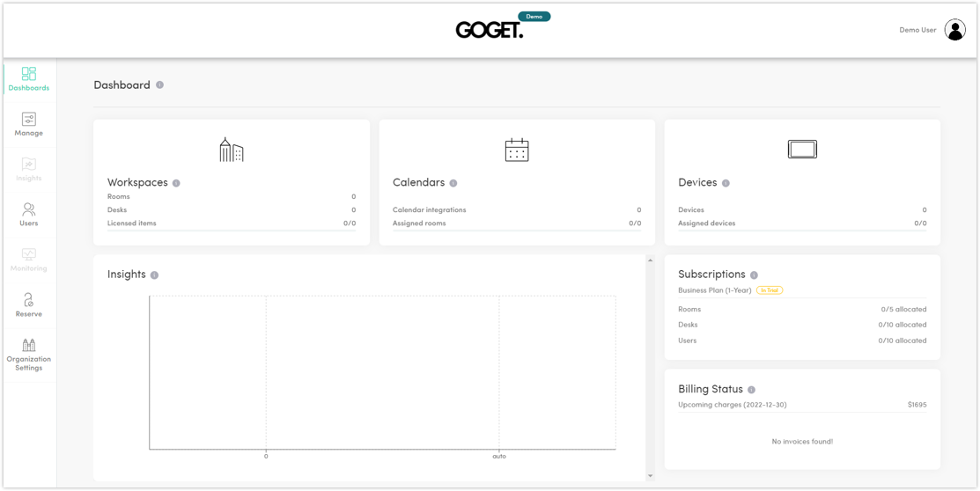980x491 pixels.
Task: Click the Demo User name text
Action: coord(917,30)
